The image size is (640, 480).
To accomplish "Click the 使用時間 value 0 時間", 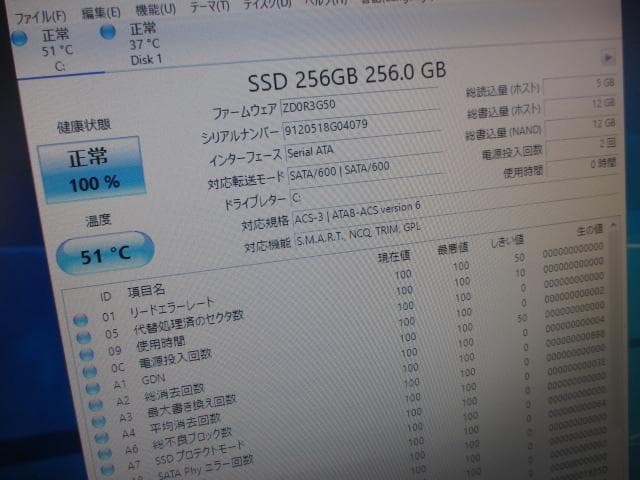I will (582, 166).
